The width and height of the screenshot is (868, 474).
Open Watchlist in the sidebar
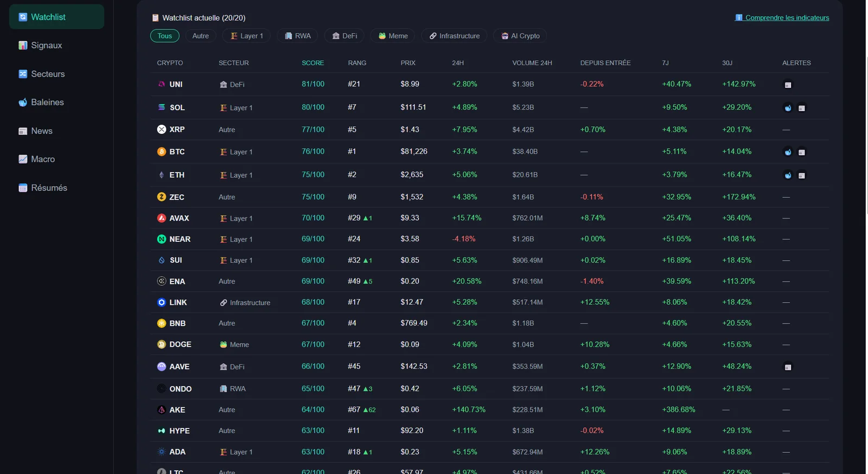(x=56, y=17)
